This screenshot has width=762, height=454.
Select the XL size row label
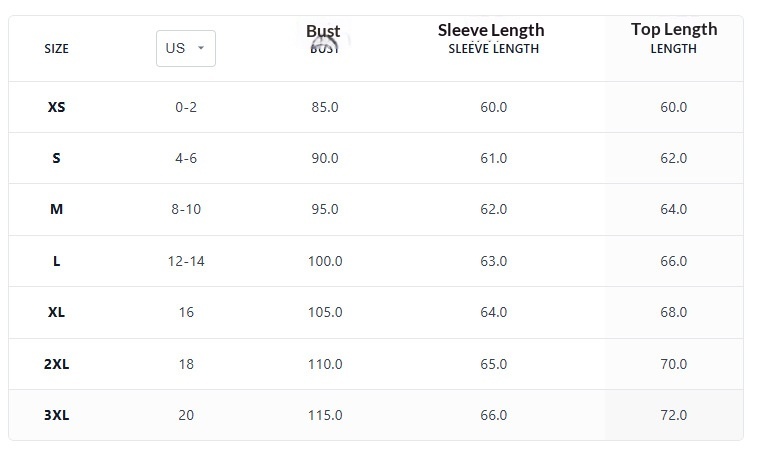click(x=56, y=312)
